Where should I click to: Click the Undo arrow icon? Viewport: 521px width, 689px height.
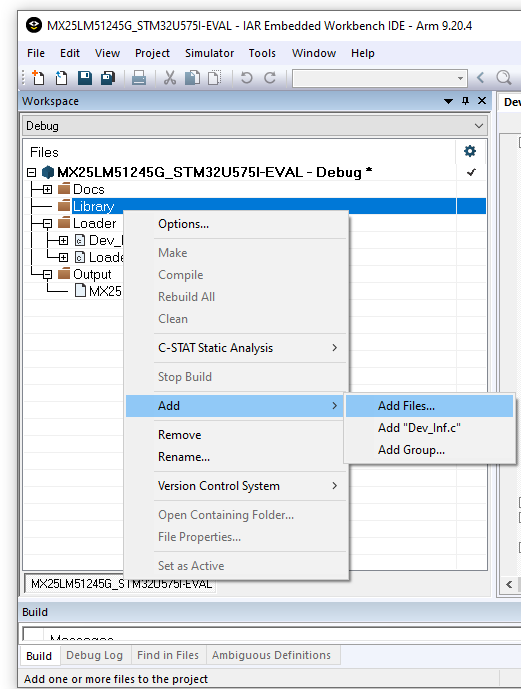(246, 78)
